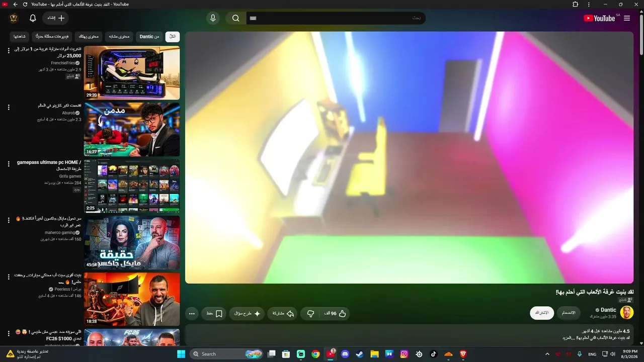
Task: Open the Aburob casino video thumbnail
Action: tap(132, 129)
